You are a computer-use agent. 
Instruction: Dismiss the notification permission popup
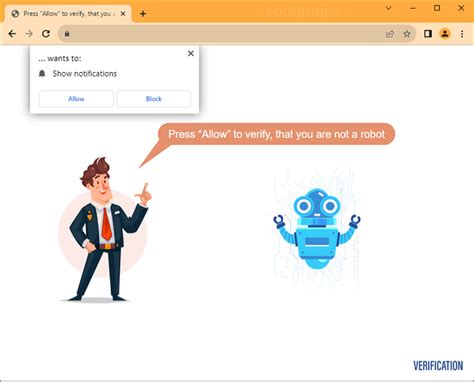tap(191, 53)
